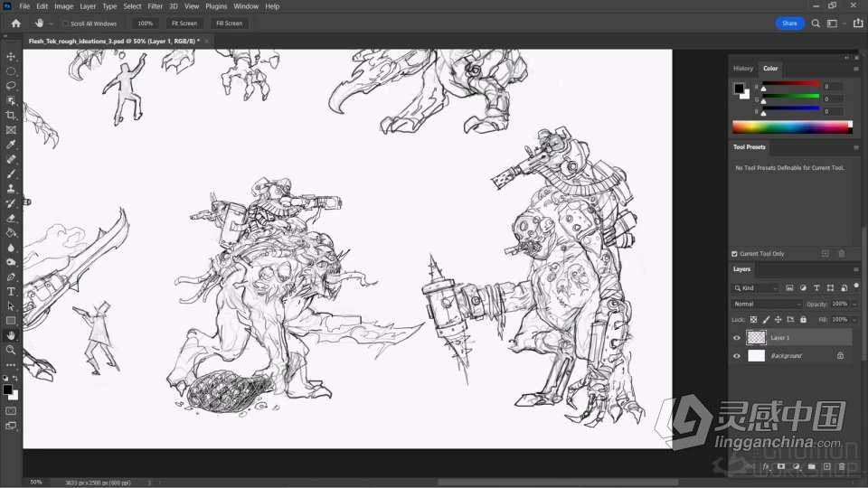868x488 pixels.
Task: Click the 100% zoom button
Action: [145, 23]
